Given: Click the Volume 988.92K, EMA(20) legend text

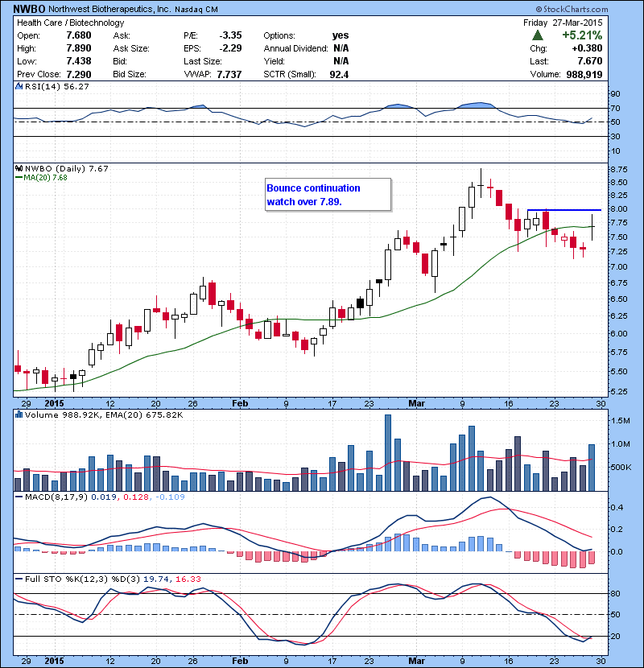Looking at the screenshot, I should 104,414.
